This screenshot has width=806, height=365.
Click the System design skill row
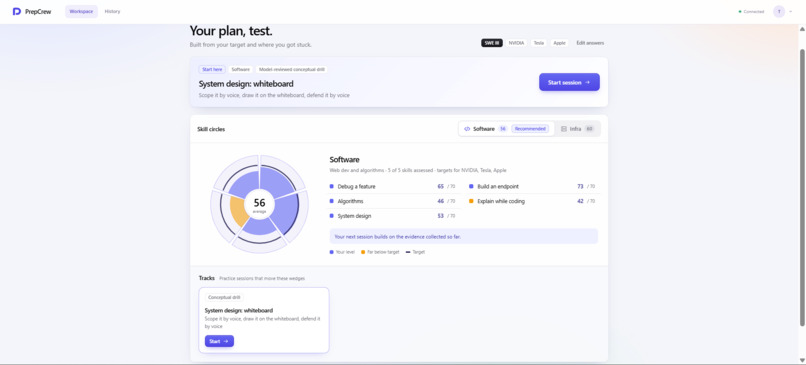pos(393,216)
